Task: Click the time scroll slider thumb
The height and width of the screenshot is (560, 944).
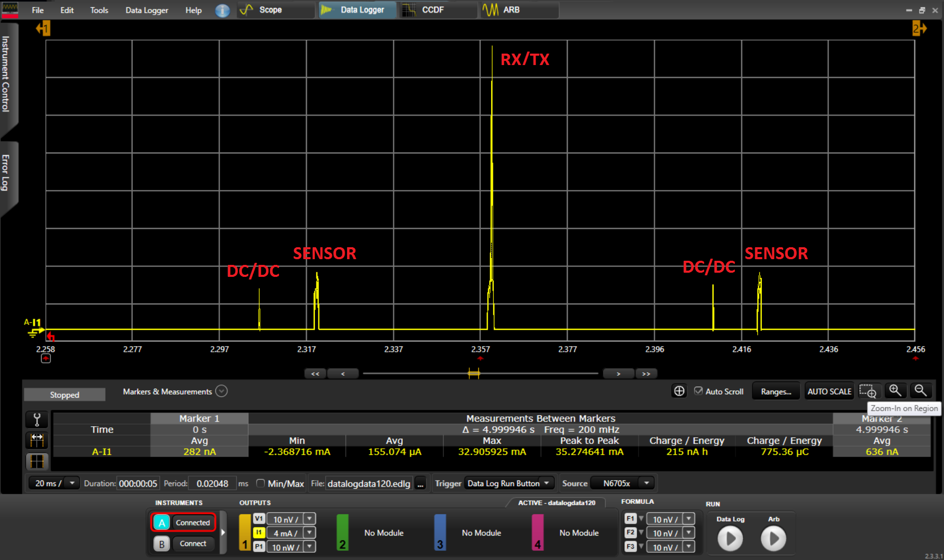Action: point(474,373)
